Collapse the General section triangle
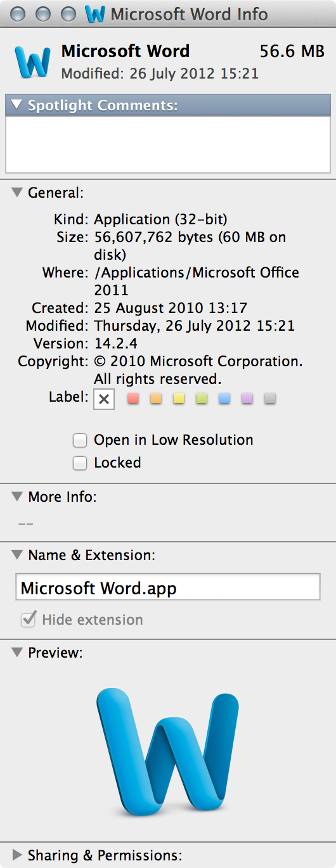This screenshot has width=336, height=868. coord(17,193)
